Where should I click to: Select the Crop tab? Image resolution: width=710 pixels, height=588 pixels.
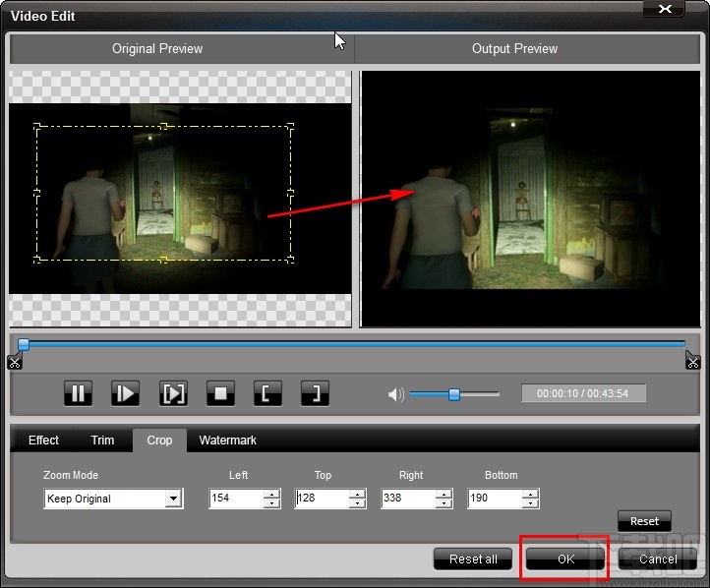pyautogui.click(x=159, y=440)
